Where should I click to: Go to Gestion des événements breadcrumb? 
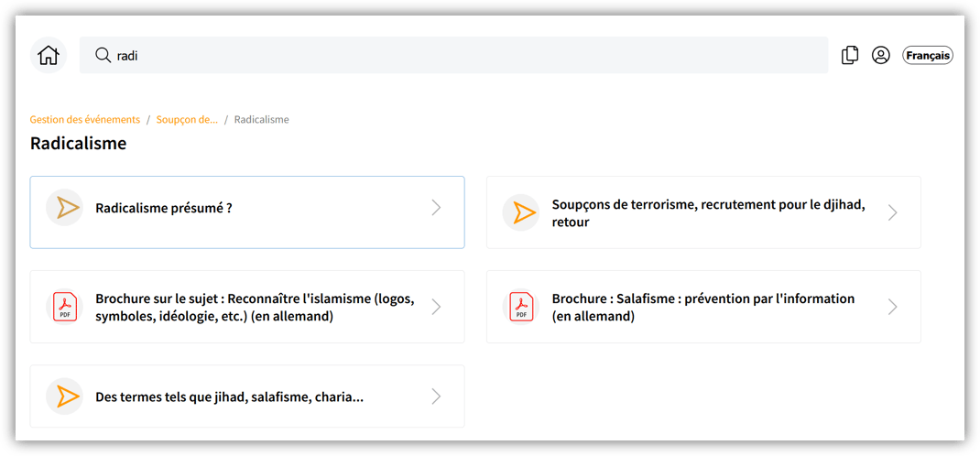point(85,120)
